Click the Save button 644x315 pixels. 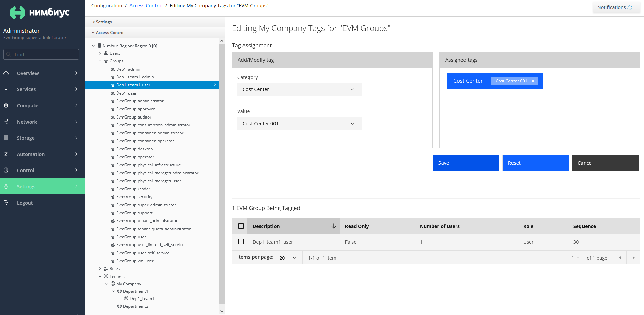[466, 163]
